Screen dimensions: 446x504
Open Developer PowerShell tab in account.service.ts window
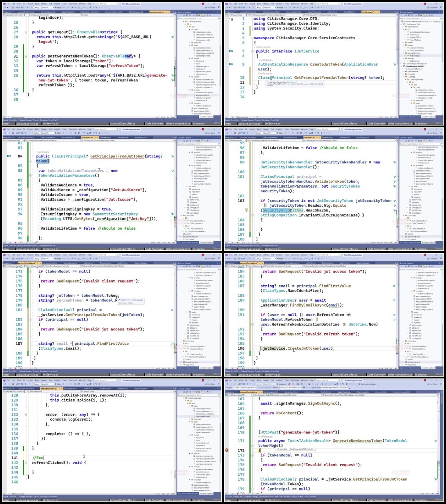point(48,120)
